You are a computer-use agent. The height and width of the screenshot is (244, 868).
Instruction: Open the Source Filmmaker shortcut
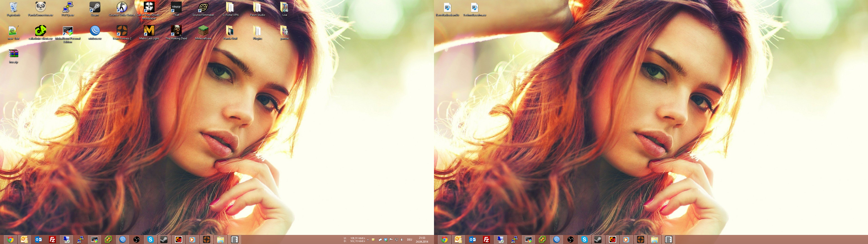click(203, 8)
